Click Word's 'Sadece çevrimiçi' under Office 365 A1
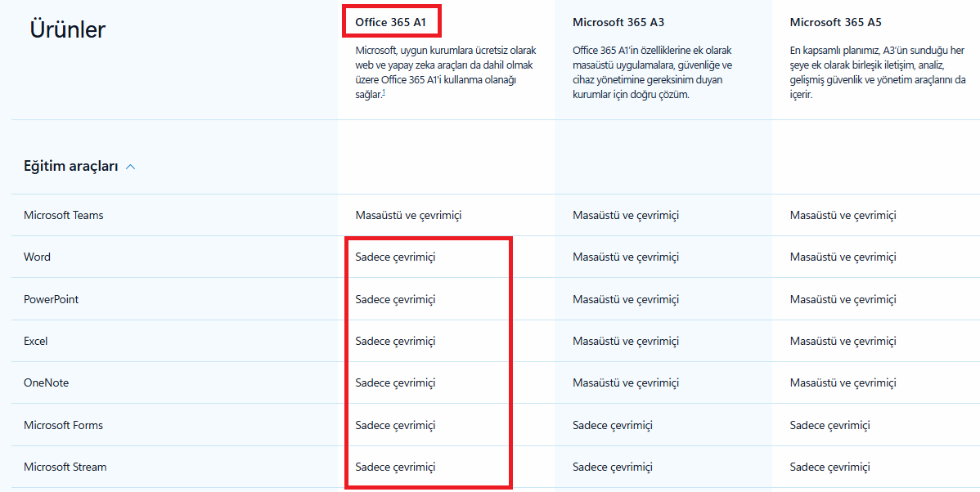The image size is (980, 492). point(395,257)
